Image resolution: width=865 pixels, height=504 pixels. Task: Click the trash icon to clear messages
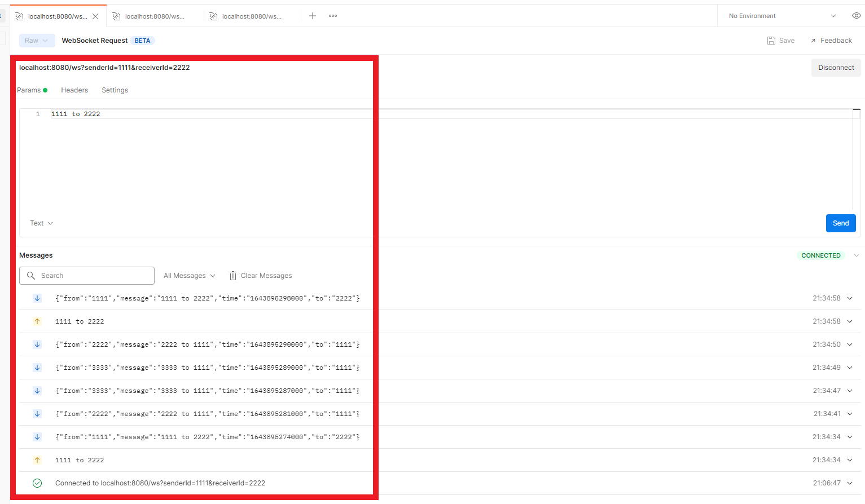233,276
